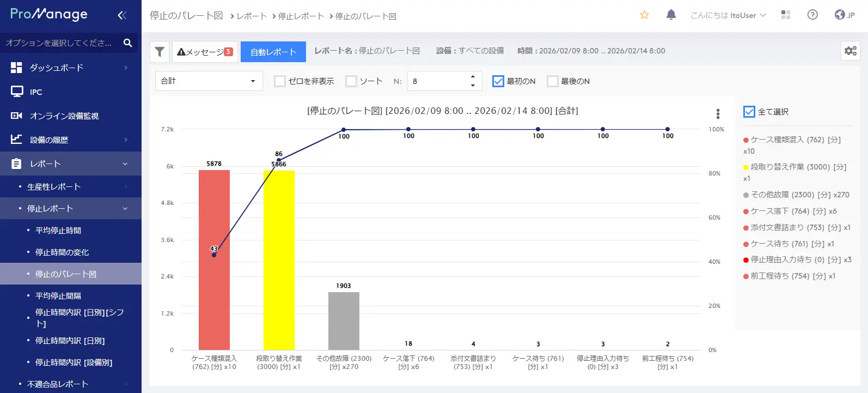This screenshot has width=868, height=393.
Task: Click the オンライン設備監視 camera icon
Action: [17, 116]
